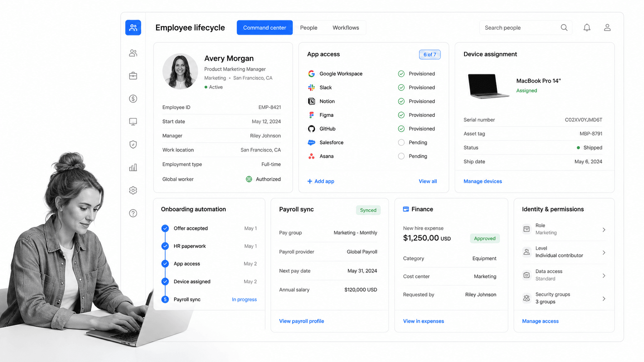Open the team members sidebar icon
The width and height of the screenshot is (644, 362).
click(x=133, y=53)
